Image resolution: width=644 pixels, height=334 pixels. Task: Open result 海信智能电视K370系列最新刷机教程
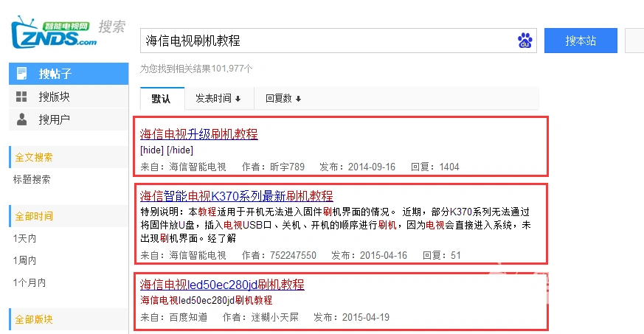click(x=236, y=196)
